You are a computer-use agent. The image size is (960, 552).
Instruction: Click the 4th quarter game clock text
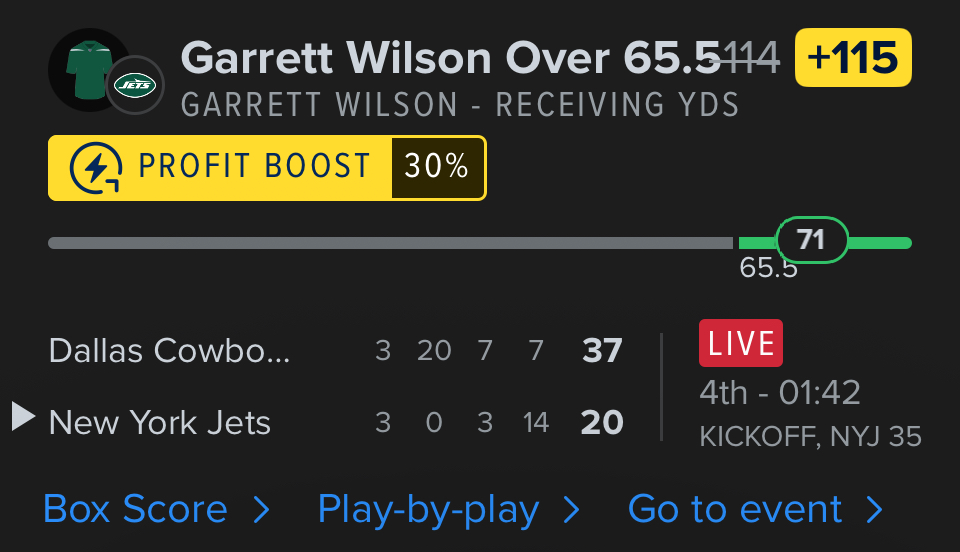tap(780, 392)
